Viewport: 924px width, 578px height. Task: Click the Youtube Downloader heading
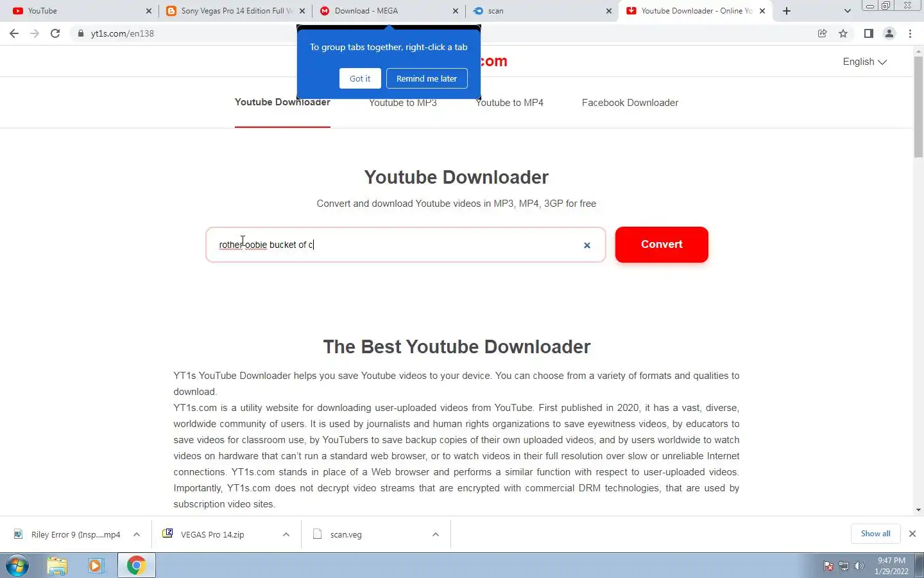point(456,177)
